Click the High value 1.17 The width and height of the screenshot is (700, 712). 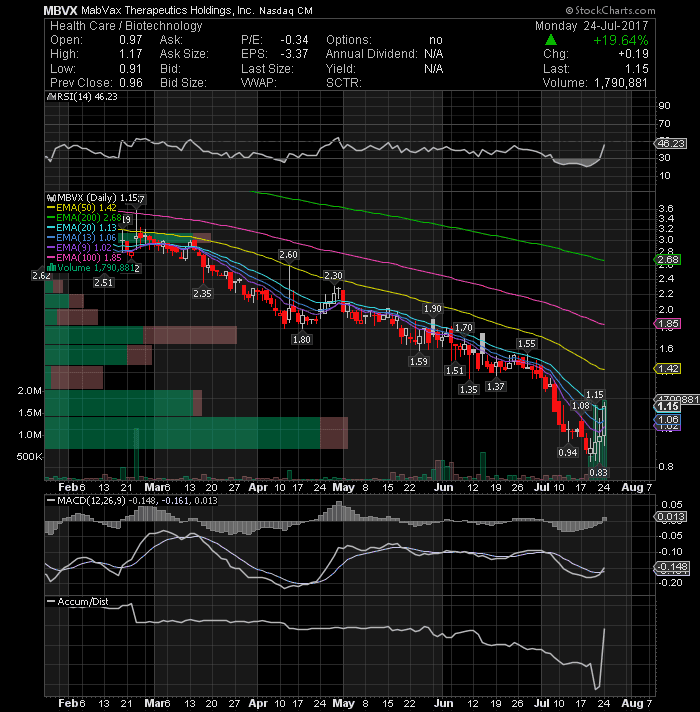point(131,54)
